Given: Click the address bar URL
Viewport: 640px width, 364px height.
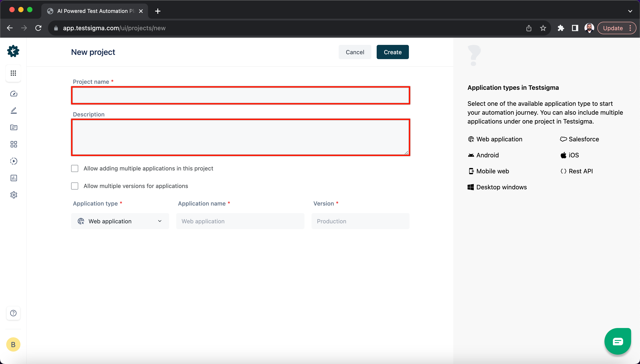Looking at the screenshot, I should pyautogui.click(x=114, y=28).
